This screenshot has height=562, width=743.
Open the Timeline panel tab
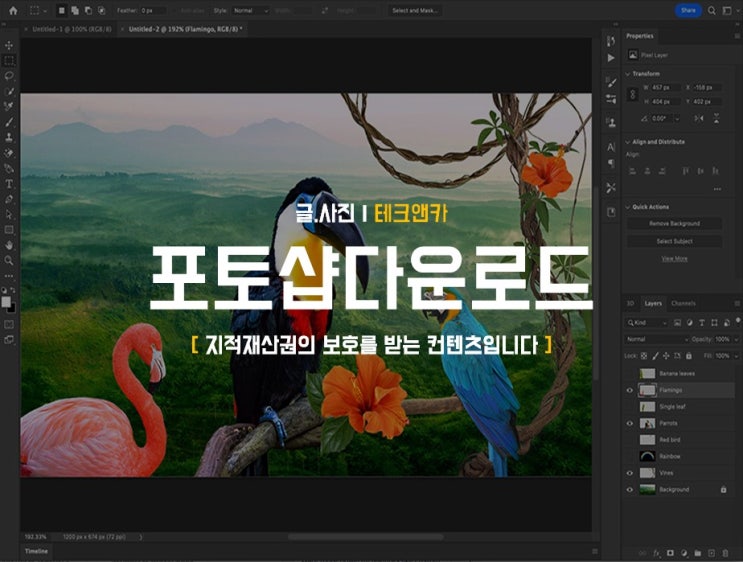pyautogui.click(x=36, y=551)
